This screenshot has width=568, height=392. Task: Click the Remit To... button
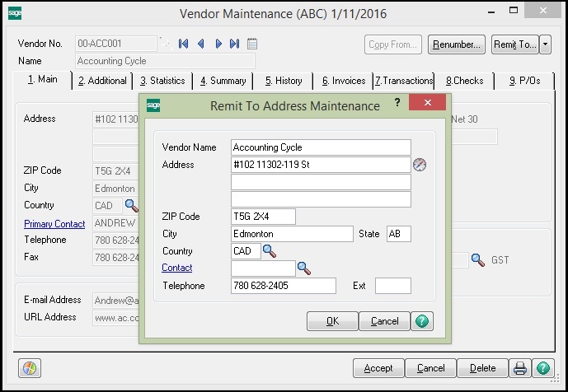coord(515,44)
